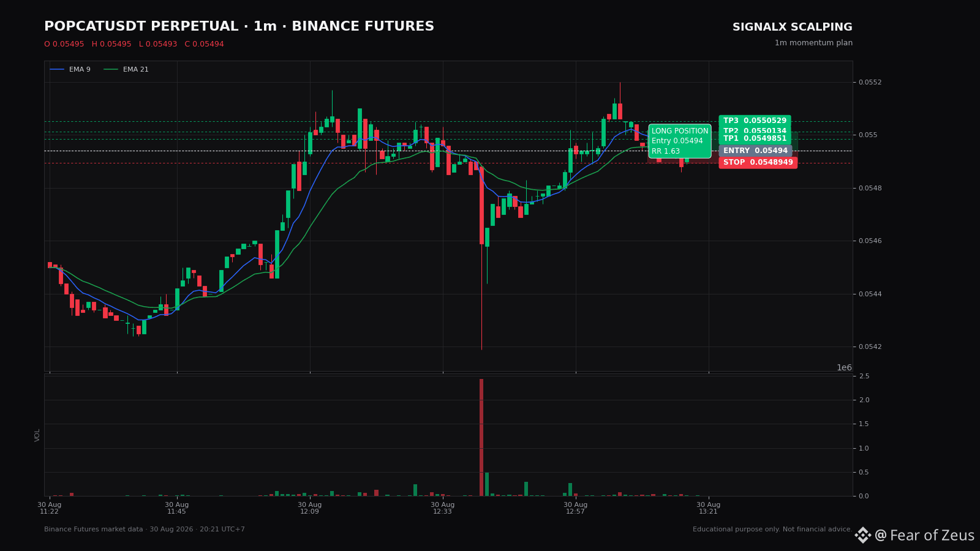
Task: Click the 2.5 volume axis label
Action: (864, 376)
